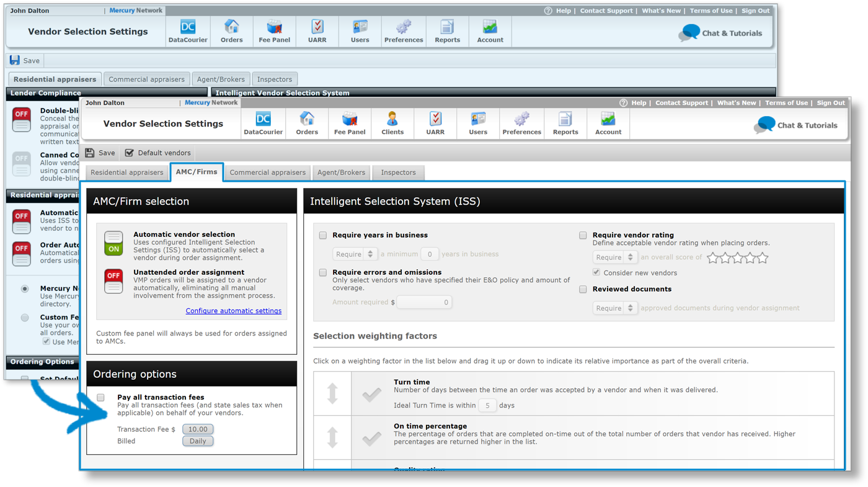Click What's New in the front window
The image size is (868, 487).
[x=737, y=103]
